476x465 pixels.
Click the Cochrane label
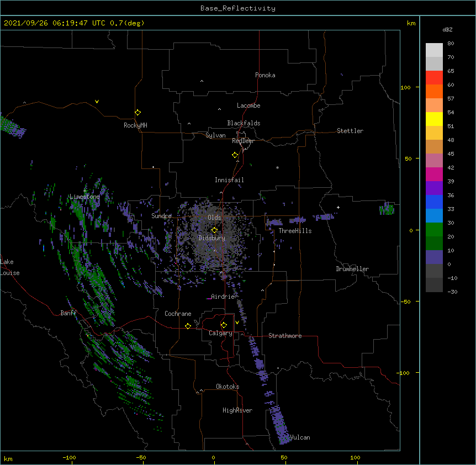[x=178, y=314]
